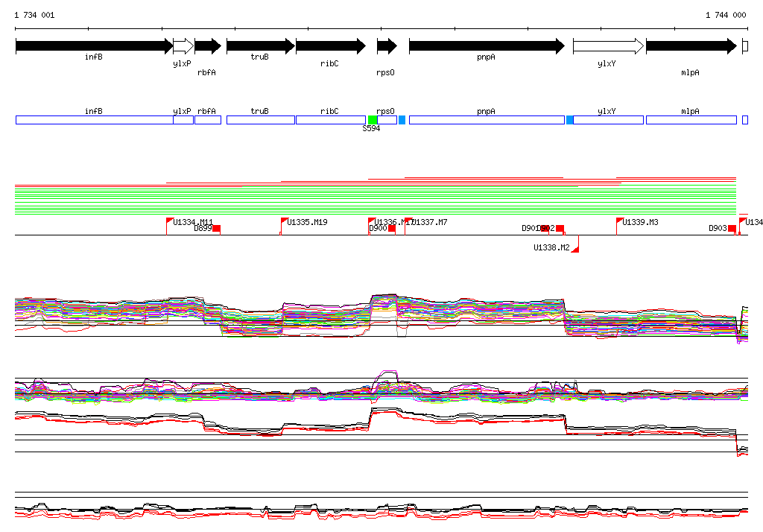The width and height of the screenshot is (763, 532).
Task: Click the red square beside D903
Action: coord(732,229)
